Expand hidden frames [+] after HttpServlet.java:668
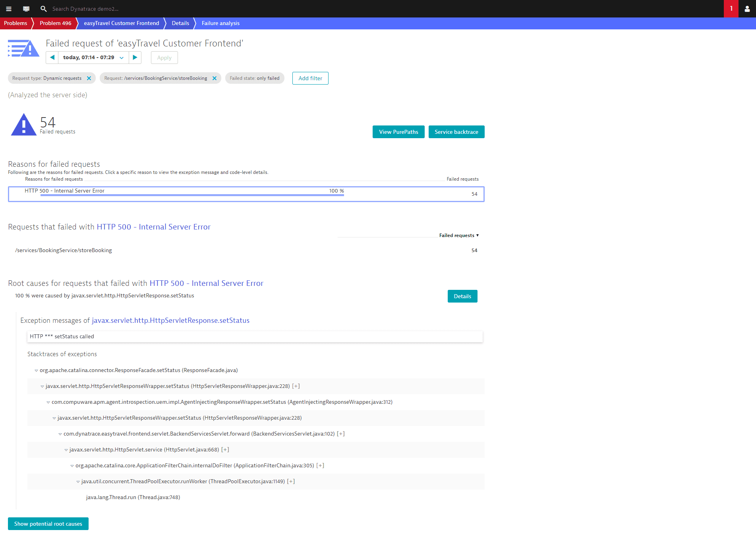The image size is (756, 538). [x=225, y=449]
